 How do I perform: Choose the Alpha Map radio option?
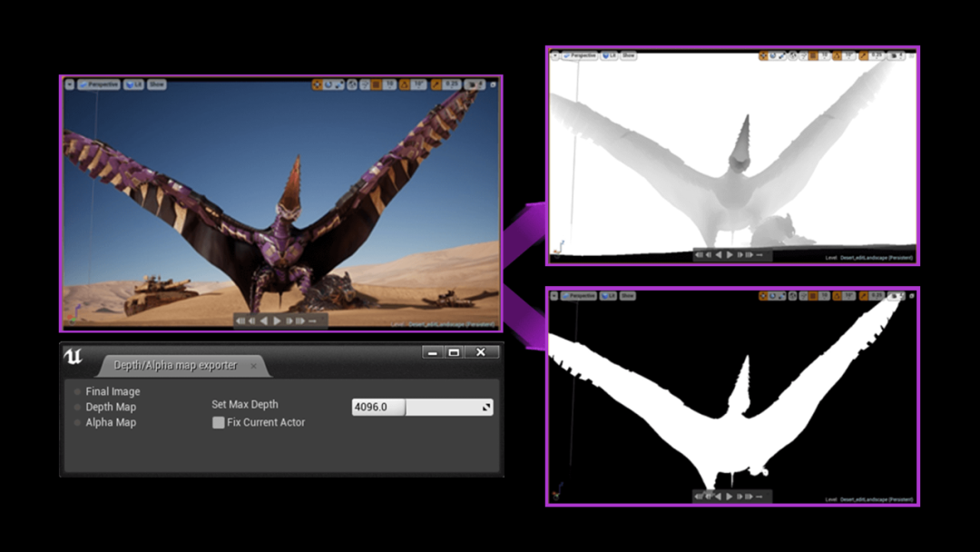pyautogui.click(x=78, y=423)
